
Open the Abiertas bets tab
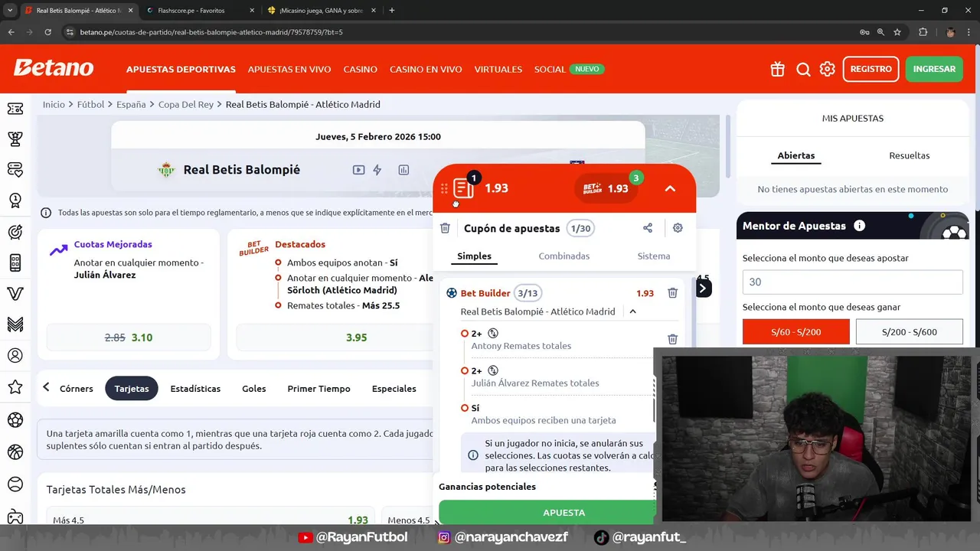click(796, 155)
